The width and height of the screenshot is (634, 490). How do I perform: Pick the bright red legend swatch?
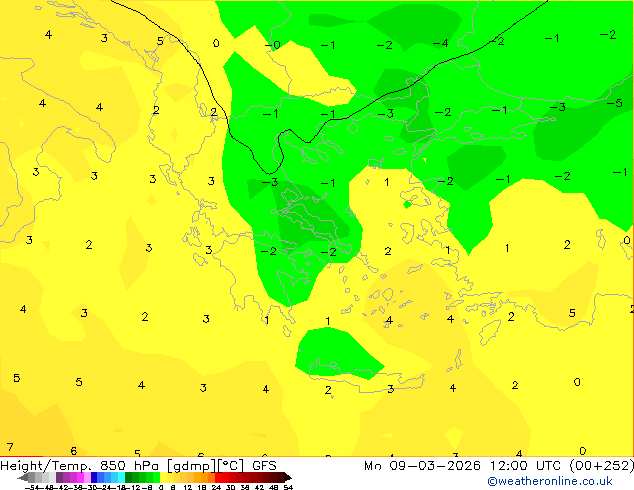(218, 477)
